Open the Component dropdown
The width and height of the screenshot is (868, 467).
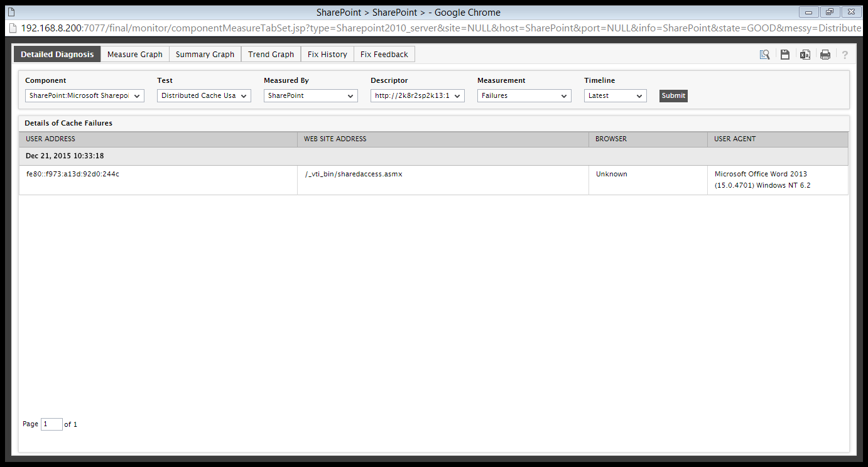(x=85, y=95)
